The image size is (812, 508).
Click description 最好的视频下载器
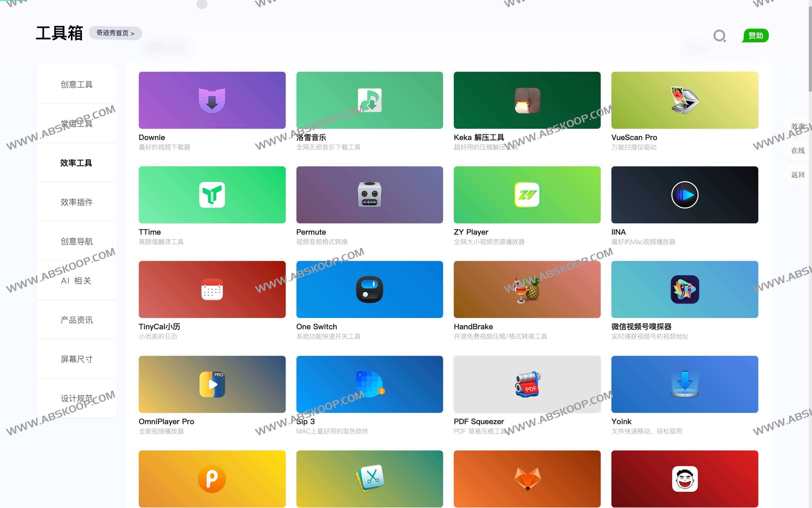tap(164, 147)
